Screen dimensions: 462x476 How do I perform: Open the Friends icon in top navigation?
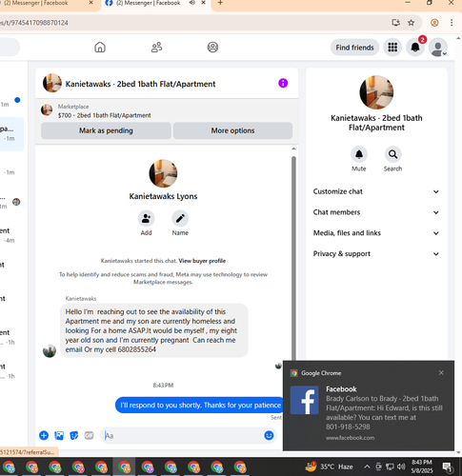pos(156,48)
